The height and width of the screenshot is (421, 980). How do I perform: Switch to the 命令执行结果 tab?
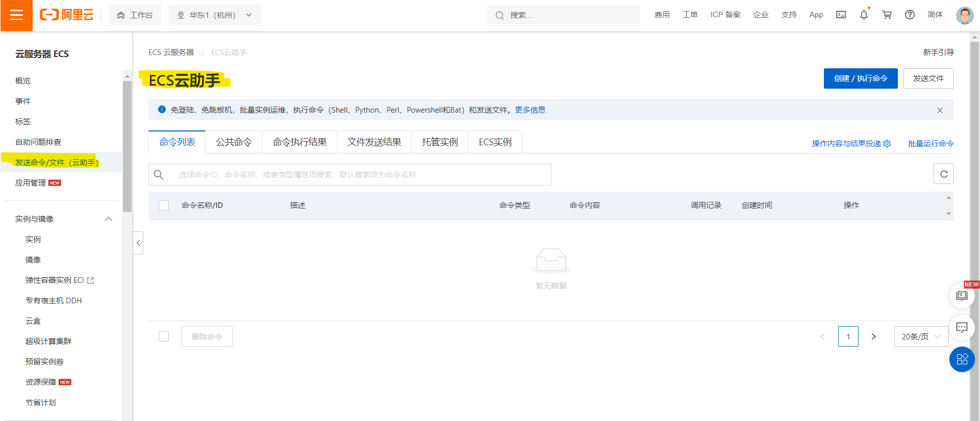(x=299, y=142)
